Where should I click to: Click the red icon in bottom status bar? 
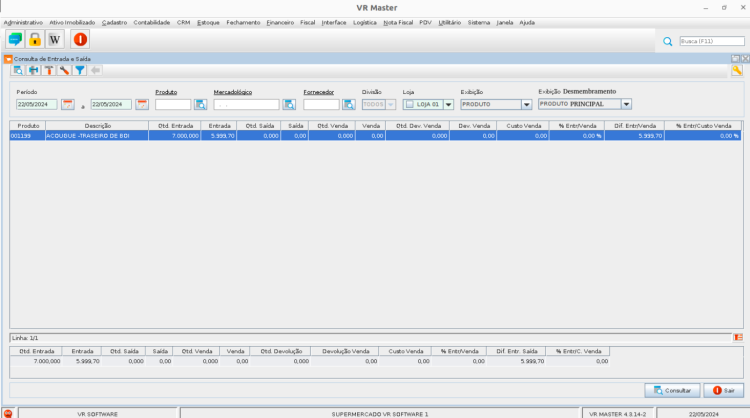pyautogui.click(x=8, y=414)
